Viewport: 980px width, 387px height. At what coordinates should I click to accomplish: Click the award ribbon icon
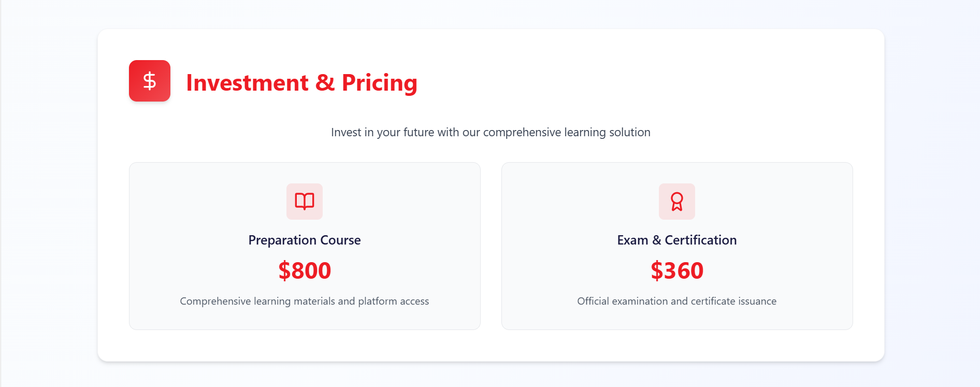[x=677, y=201]
